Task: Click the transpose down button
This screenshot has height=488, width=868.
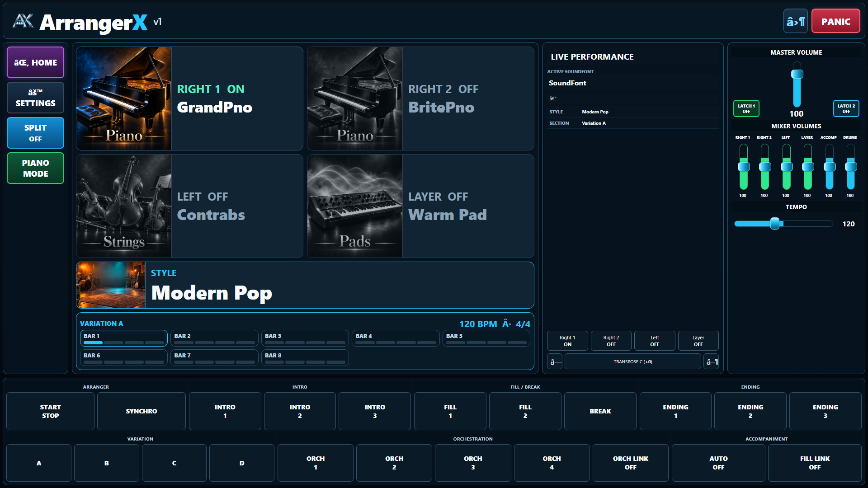Action: coord(555,361)
